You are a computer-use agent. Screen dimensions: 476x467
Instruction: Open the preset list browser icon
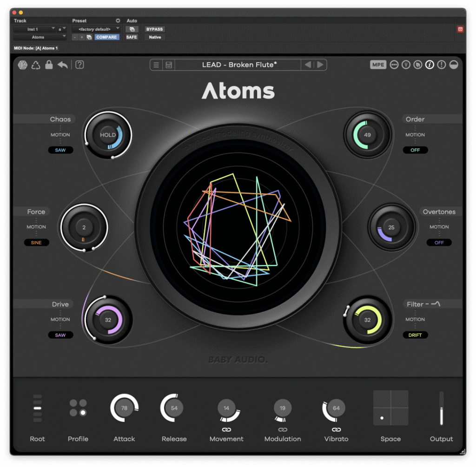pyautogui.click(x=156, y=65)
